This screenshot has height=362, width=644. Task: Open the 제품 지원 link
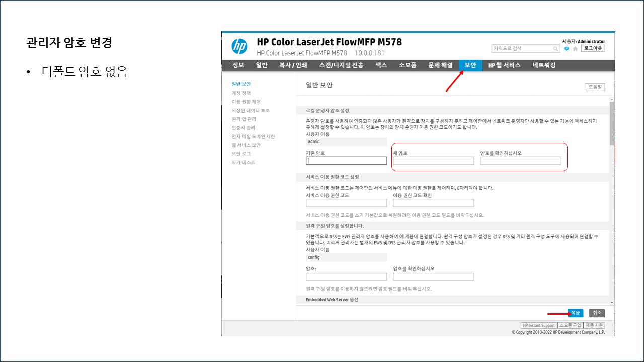click(x=594, y=326)
